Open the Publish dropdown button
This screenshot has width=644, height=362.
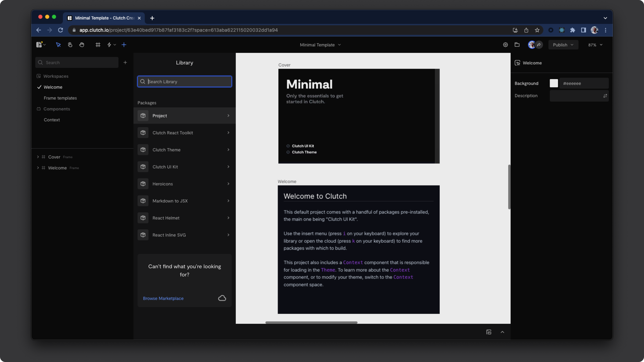click(563, 45)
